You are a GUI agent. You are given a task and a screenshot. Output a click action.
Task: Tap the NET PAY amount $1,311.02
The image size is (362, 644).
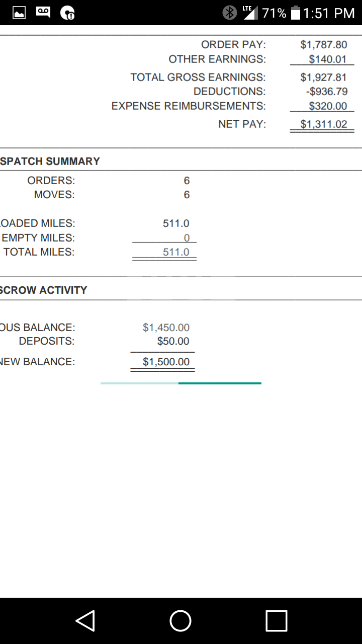323,124
